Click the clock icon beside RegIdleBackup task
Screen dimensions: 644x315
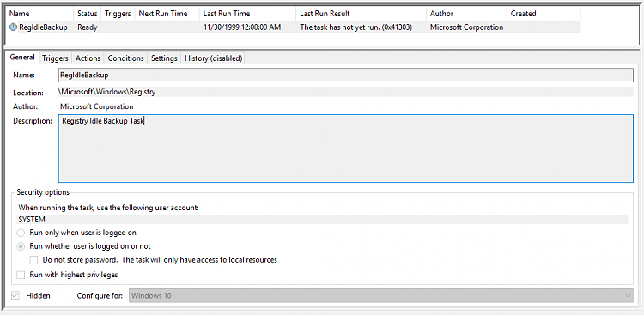pos(13,27)
